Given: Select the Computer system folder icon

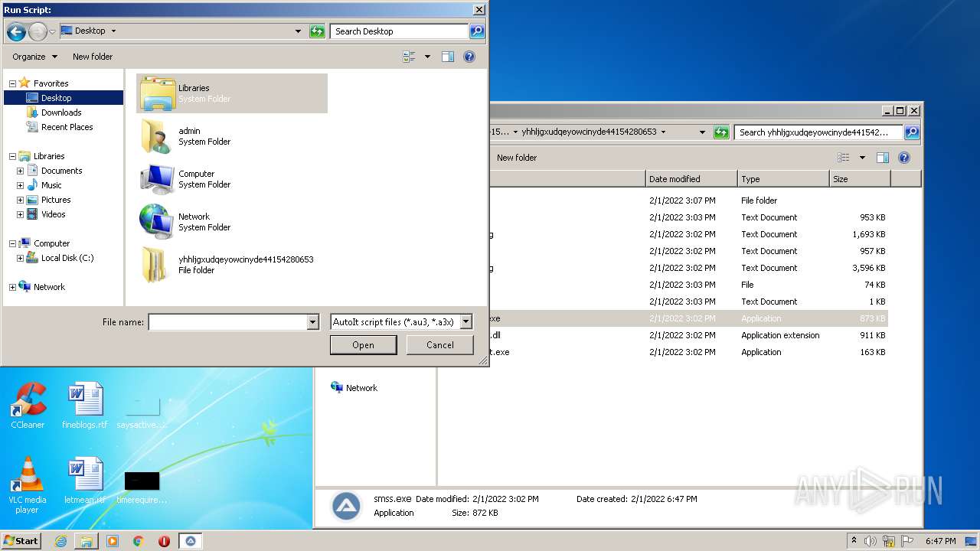Looking at the screenshot, I should (x=158, y=179).
